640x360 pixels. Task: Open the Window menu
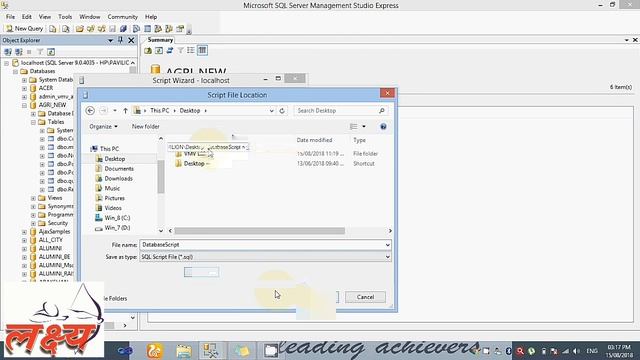pyautogui.click(x=89, y=17)
